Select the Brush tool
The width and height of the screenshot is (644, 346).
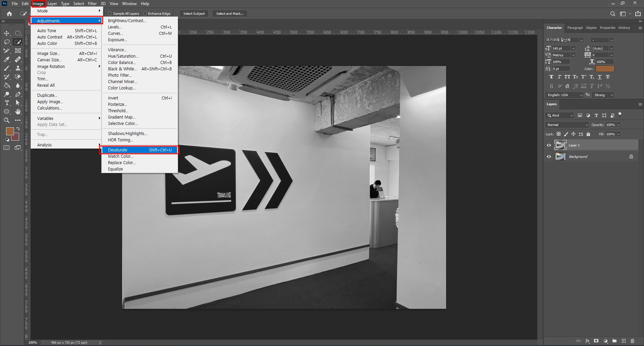point(7,68)
